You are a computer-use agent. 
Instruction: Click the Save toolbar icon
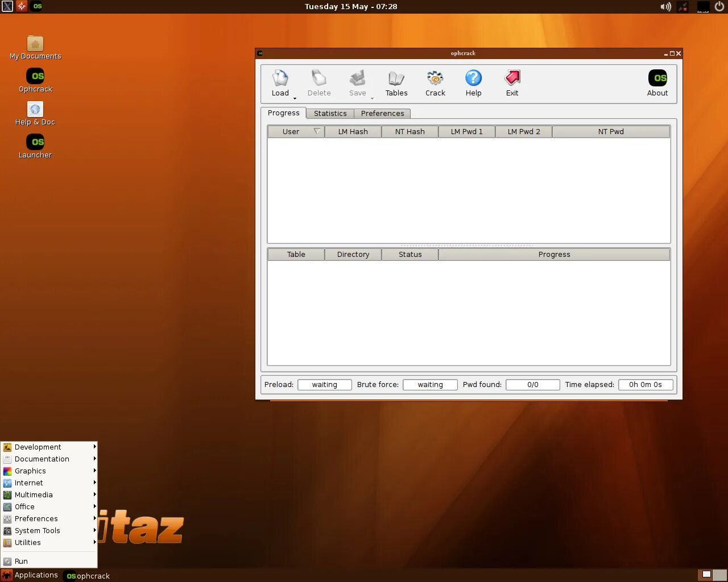point(357,78)
